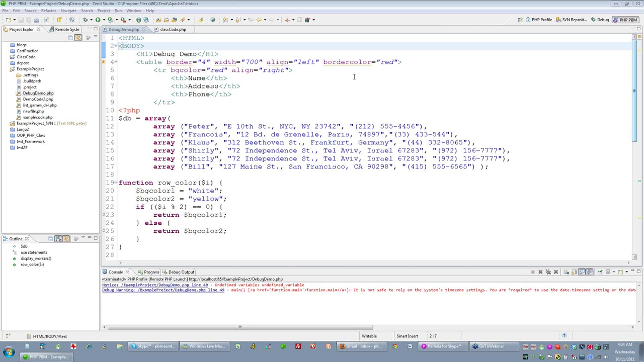Open the Refactor menu
Screen dimensions: 644x362
[x=48, y=11]
